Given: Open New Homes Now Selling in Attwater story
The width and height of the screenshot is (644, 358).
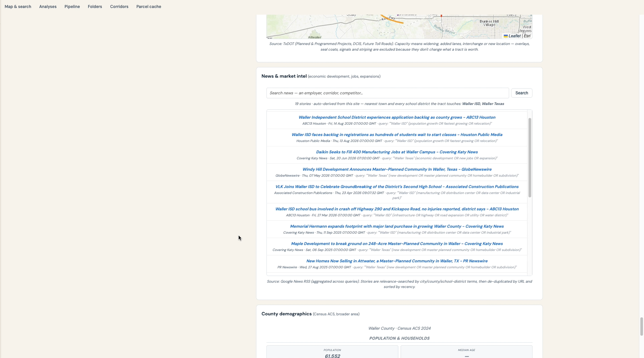Looking at the screenshot, I should pos(397,261).
